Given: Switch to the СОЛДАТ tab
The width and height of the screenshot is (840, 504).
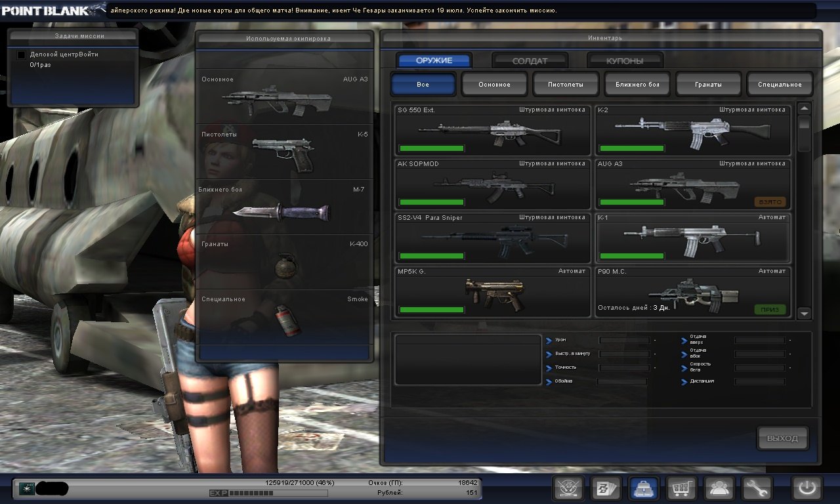Looking at the screenshot, I should tap(529, 61).
